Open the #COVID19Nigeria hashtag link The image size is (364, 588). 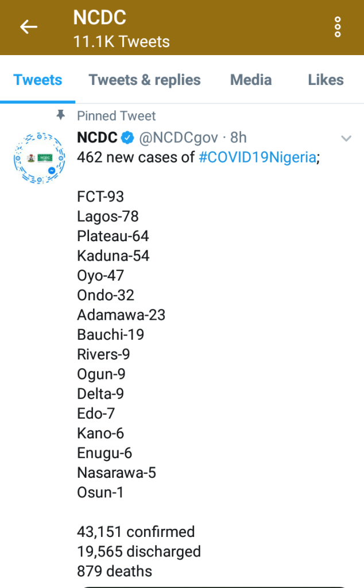pyautogui.click(x=257, y=157)
